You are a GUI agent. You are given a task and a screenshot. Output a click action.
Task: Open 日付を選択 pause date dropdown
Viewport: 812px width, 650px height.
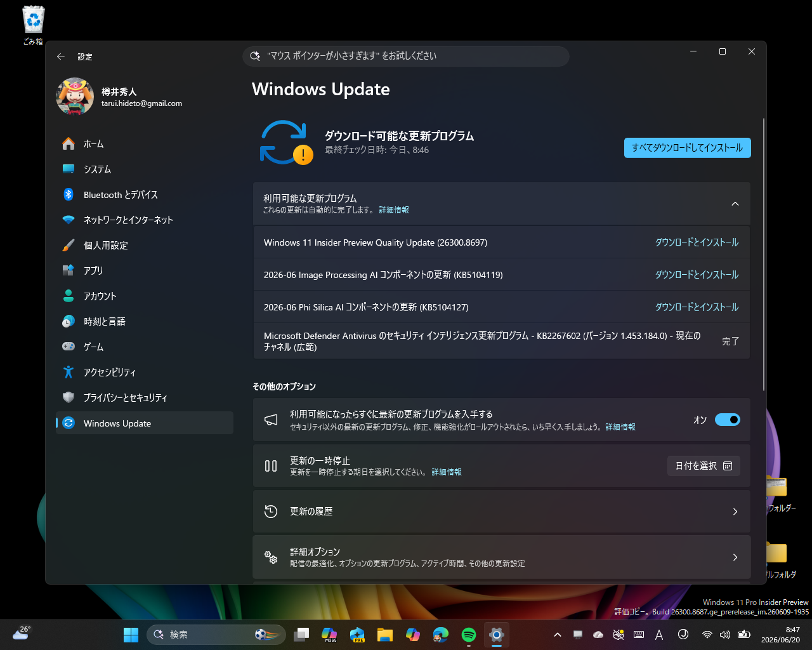(x=704, y=466)
